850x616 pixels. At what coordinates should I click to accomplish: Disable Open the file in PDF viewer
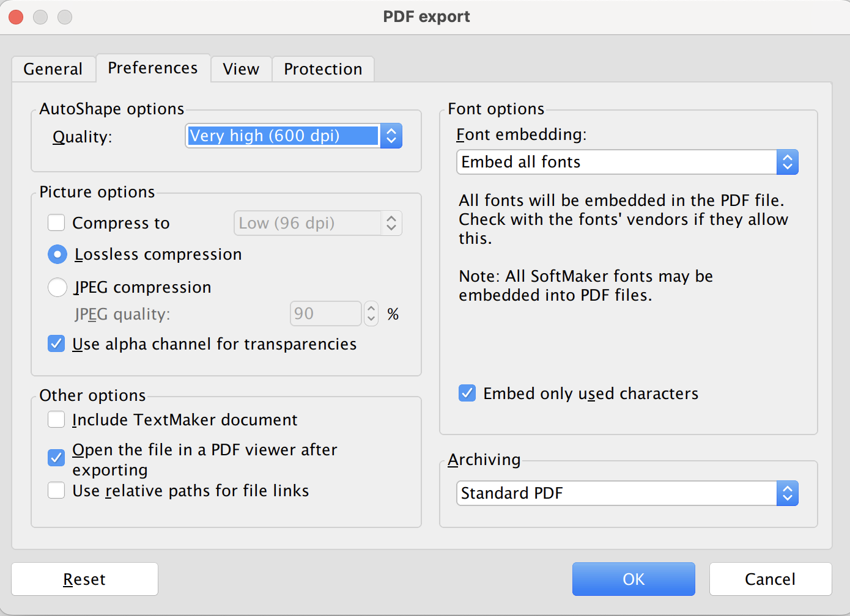57,457
